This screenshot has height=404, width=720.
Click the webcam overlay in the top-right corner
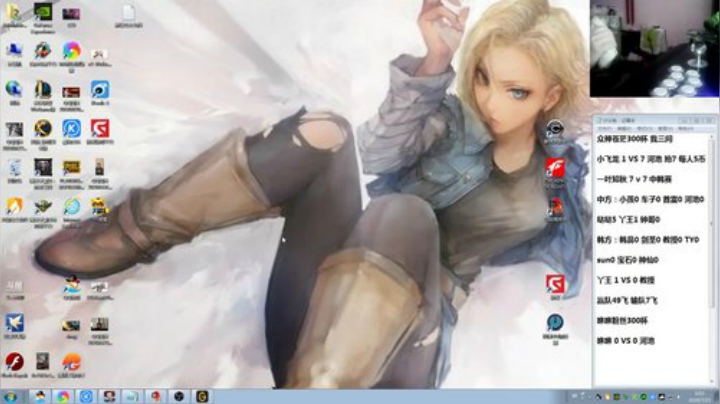tap(654, 48)
